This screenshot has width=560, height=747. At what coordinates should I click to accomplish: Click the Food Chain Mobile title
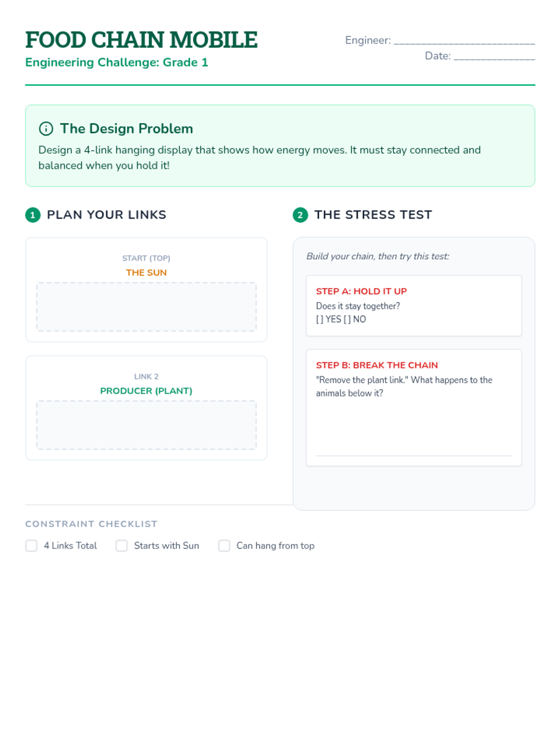(x=141, y=40)
